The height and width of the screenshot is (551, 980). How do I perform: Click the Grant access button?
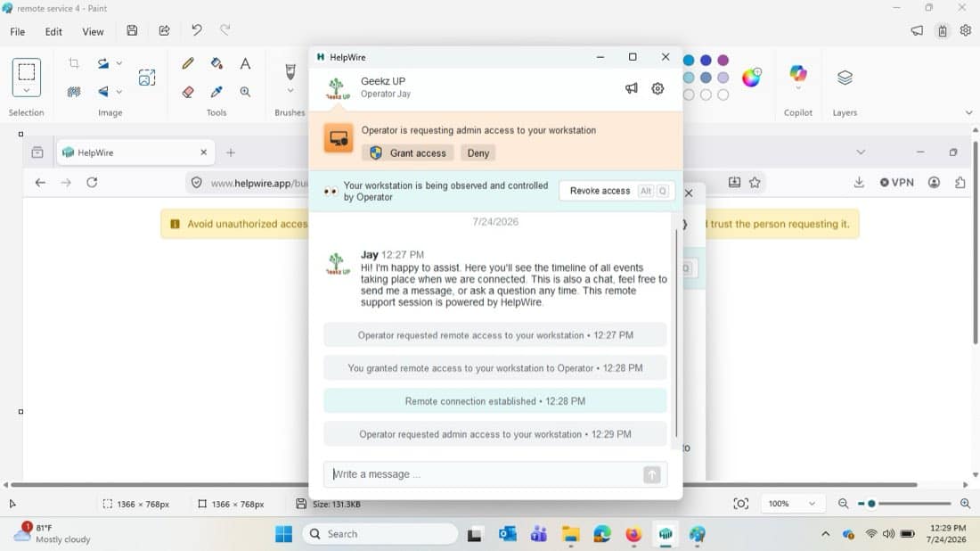pyautogui.click(x=408, y=153)
